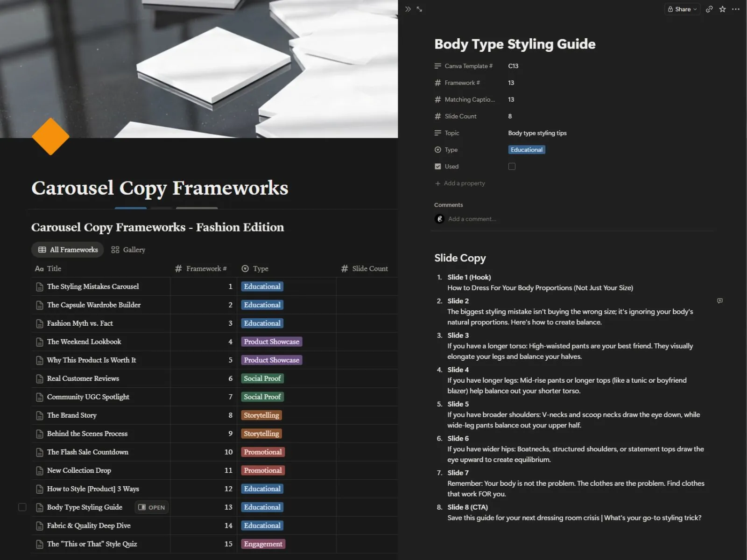
Task: Click Add a property
Action: [x=460, y=183]
